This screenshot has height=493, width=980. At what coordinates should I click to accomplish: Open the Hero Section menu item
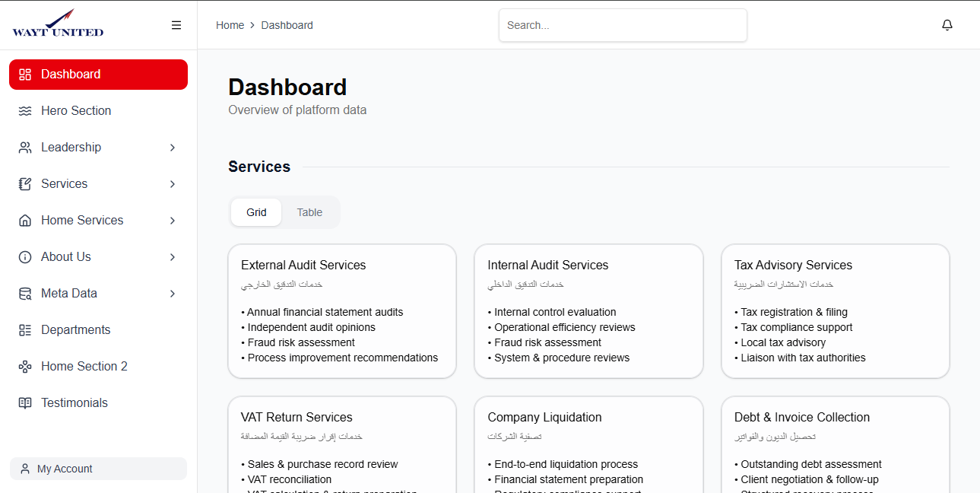coord(98,111)
